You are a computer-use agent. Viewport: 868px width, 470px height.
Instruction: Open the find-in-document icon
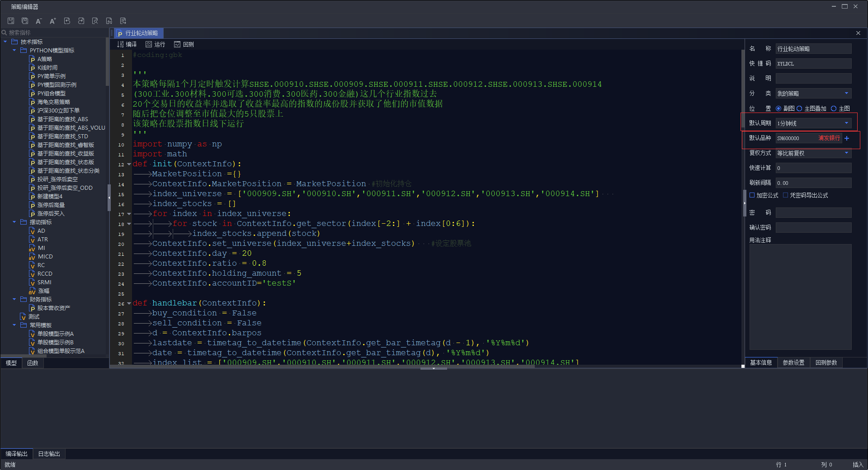point(95,21)
